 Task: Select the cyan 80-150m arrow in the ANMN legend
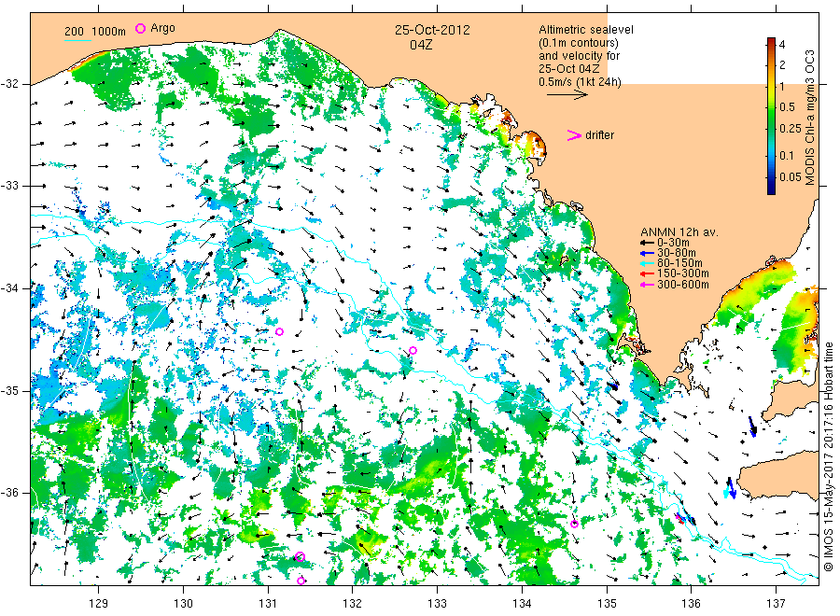647,263
